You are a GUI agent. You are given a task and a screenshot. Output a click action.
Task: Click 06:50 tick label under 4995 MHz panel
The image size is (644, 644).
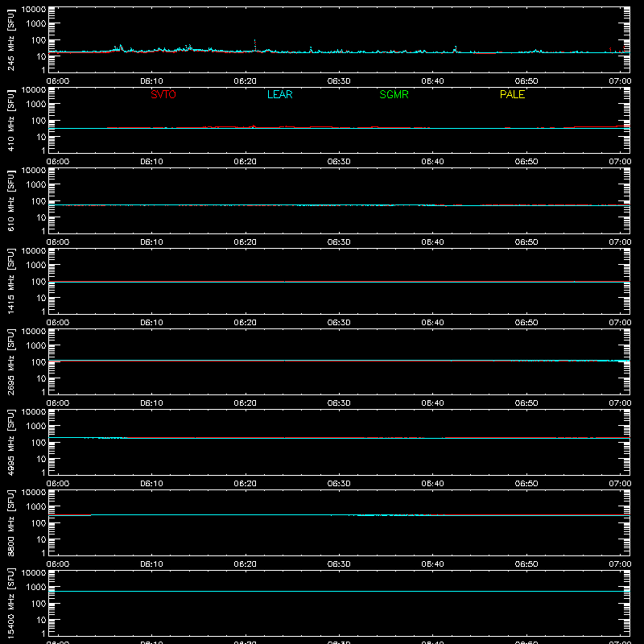526,484
